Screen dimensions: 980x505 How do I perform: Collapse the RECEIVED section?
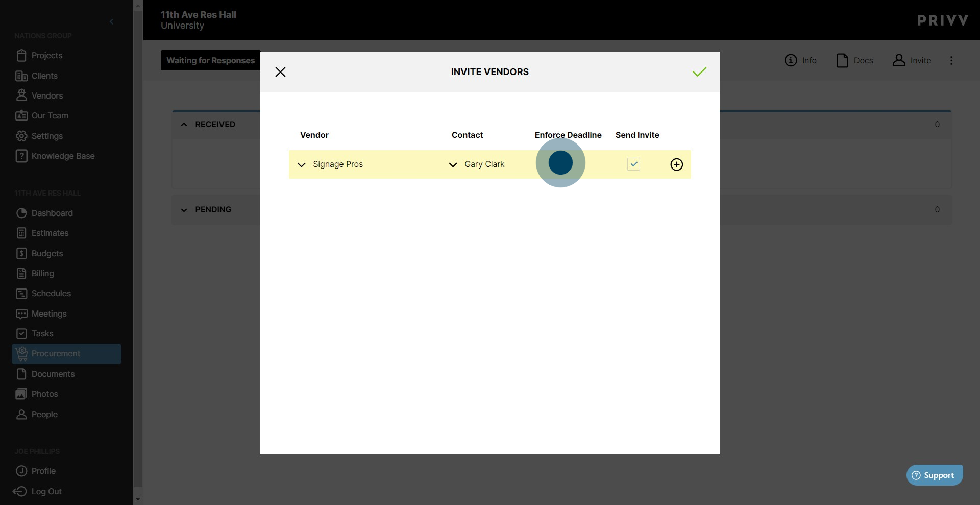point(184,124)
